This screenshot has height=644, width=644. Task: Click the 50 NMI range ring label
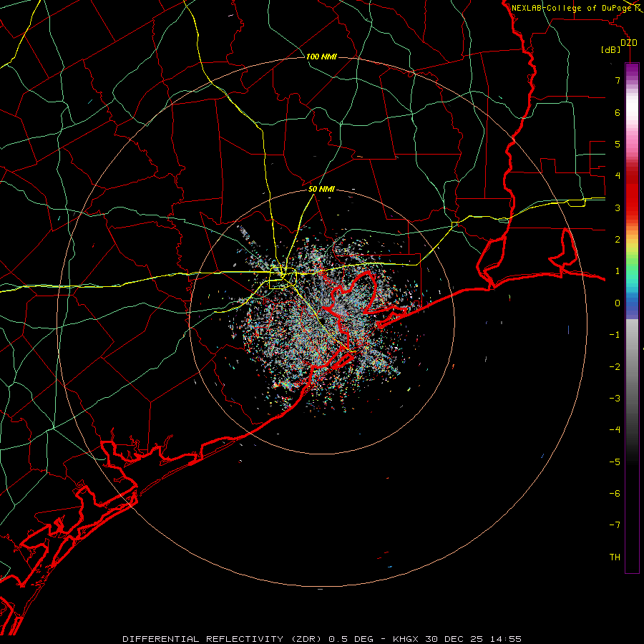click(x=321, y=189)
